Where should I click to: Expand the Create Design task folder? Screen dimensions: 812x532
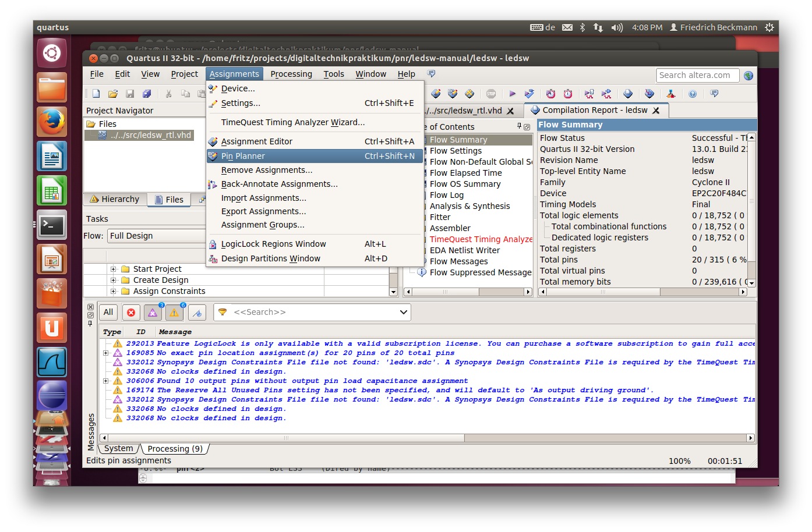pyautogui.click(x=114, y=280)
